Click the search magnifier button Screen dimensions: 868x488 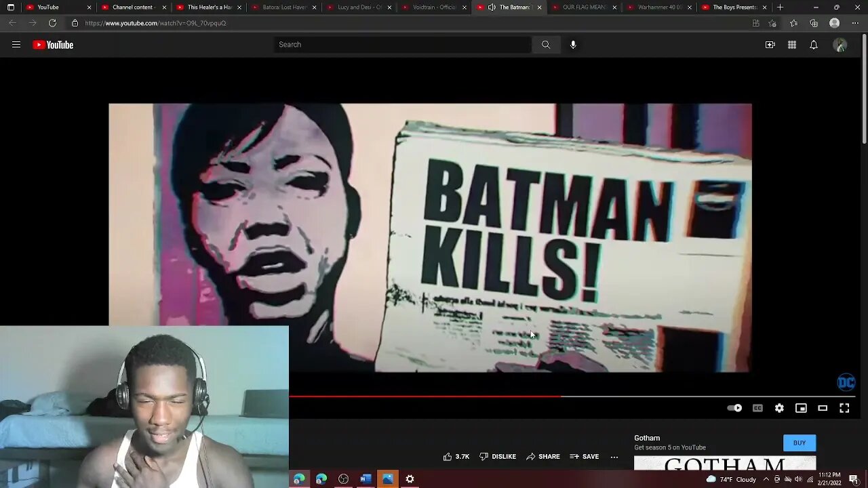coord(546,45)
